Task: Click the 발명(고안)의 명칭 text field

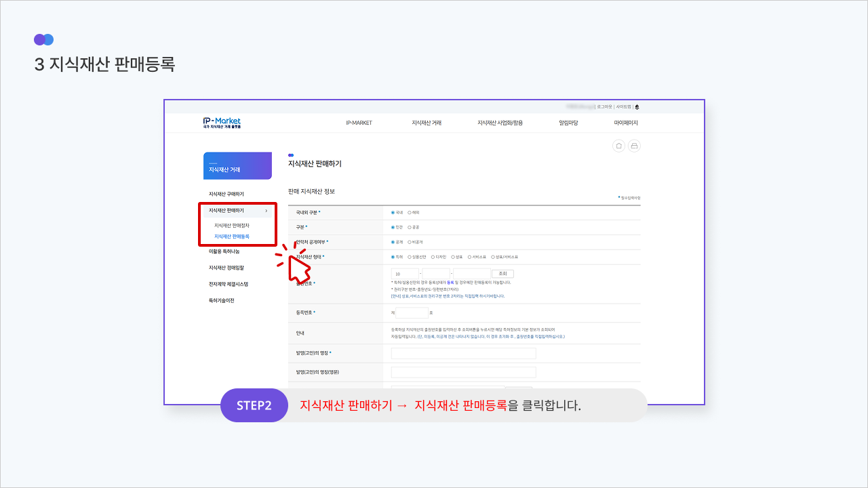Action: (x=463, y=353)
